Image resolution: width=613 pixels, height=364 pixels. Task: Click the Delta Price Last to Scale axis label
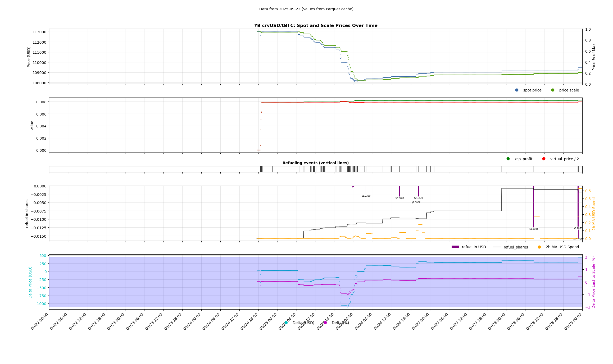point(594,282)
